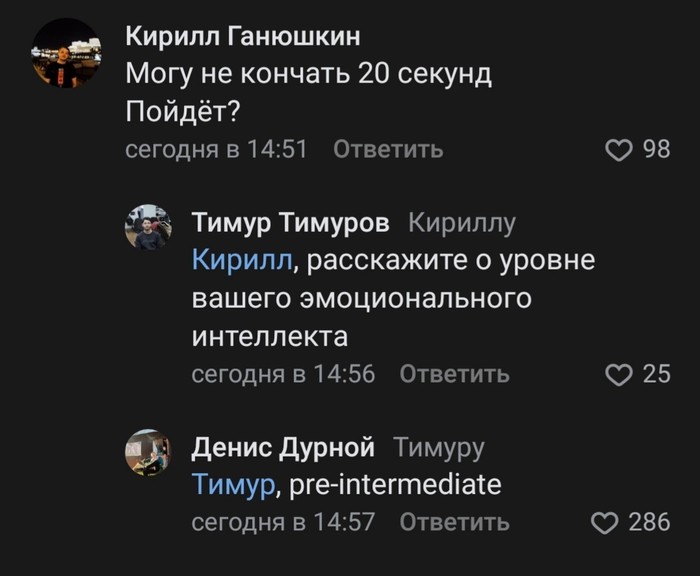700x576 pixels.
Task: Like Денис Дурной's reply with heart
Action: coord(606,522)
